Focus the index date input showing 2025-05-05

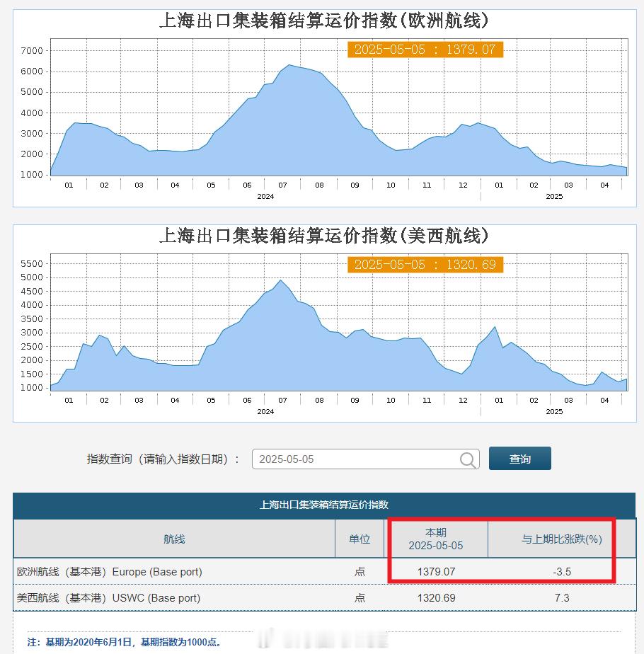[365, 459]
